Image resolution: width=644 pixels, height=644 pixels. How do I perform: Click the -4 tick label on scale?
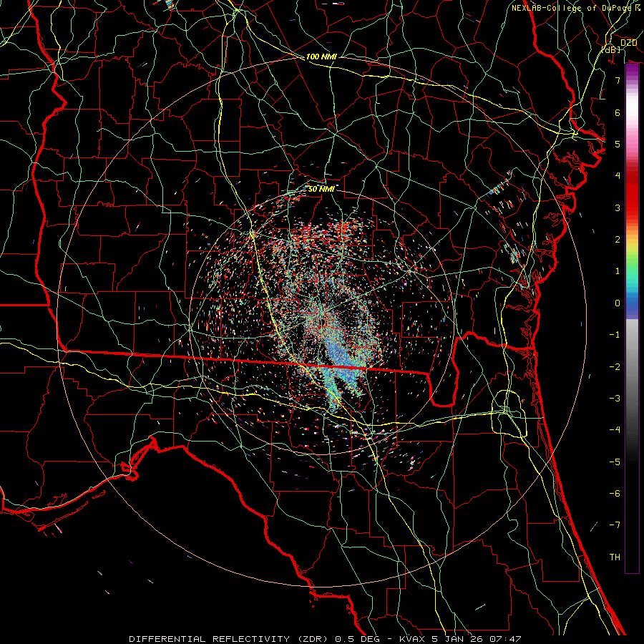tap(615, 429)
